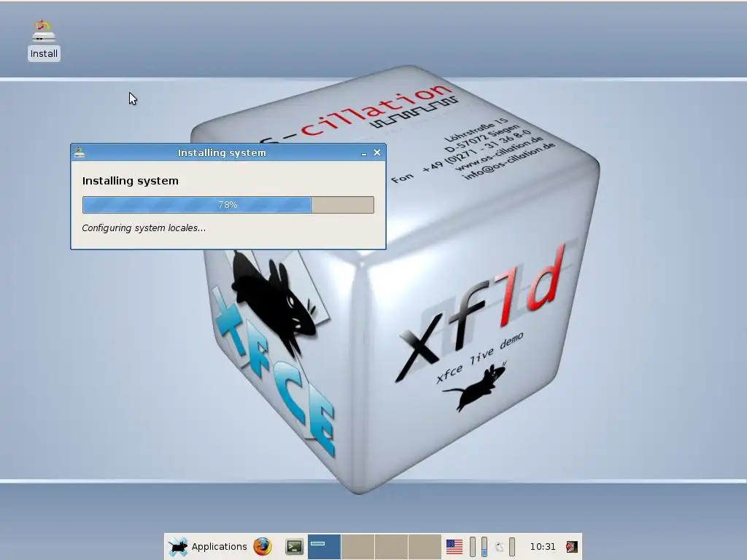Image resolution: width=747 pixels, height=560 pixels.
Task: Click the mouse icon in the panel
Action: 499,547
